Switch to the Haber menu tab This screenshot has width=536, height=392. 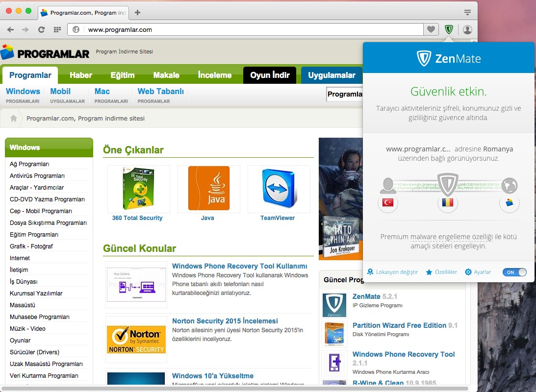coord(81,75)
